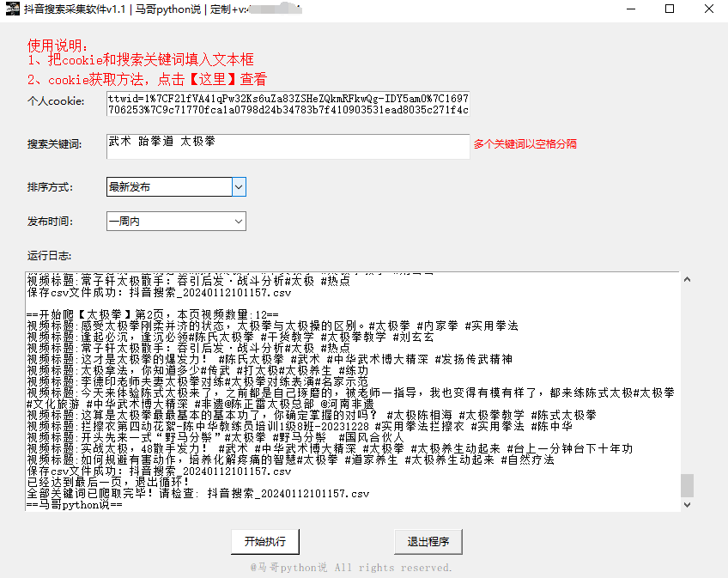Image resolution: width=728 pixels, height=578 pixels.
Task: Click log line '李德印老师夫妻太极拳对练'
Action: 197,381
